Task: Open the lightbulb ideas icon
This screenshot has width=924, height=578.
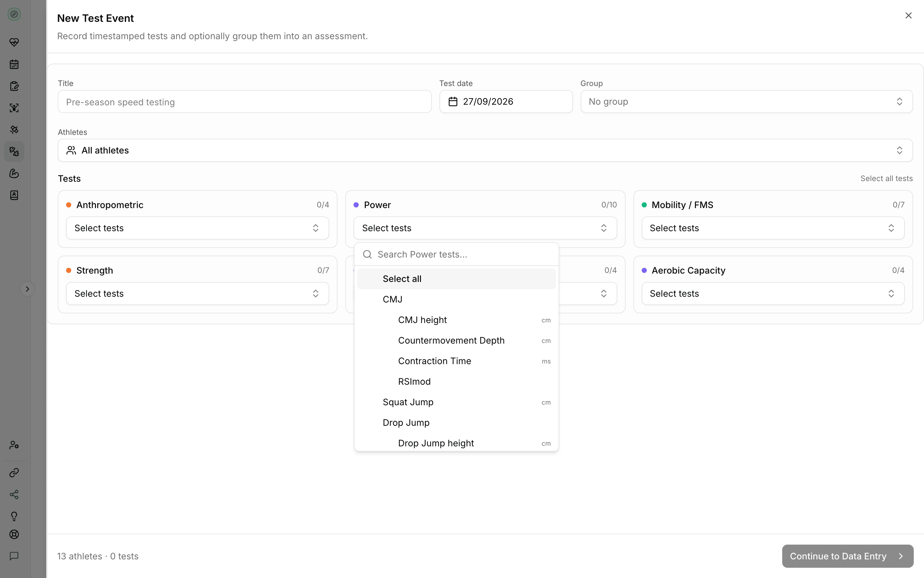Action: click(14, 516)
